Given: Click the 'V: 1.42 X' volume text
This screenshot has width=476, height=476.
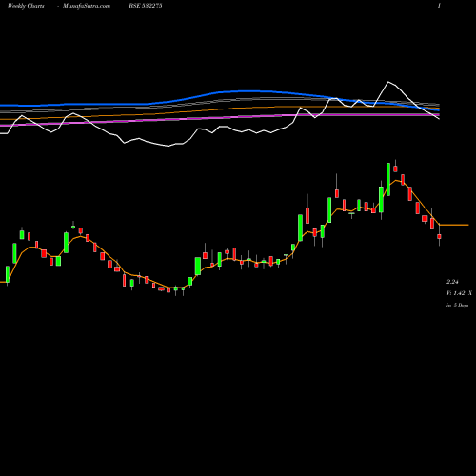Looking at the screenshot, I should point(459,293).
